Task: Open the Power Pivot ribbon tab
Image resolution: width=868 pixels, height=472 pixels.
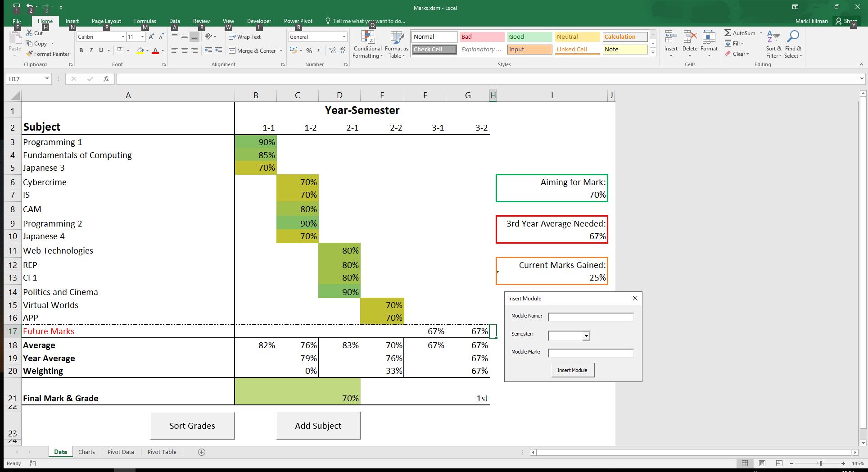Action: point(298,21)
